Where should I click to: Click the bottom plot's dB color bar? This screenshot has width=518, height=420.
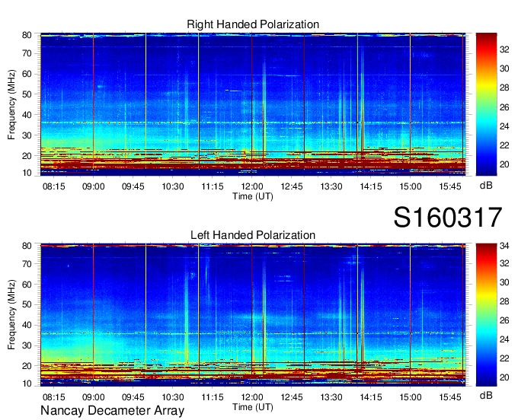click(486, 315)
